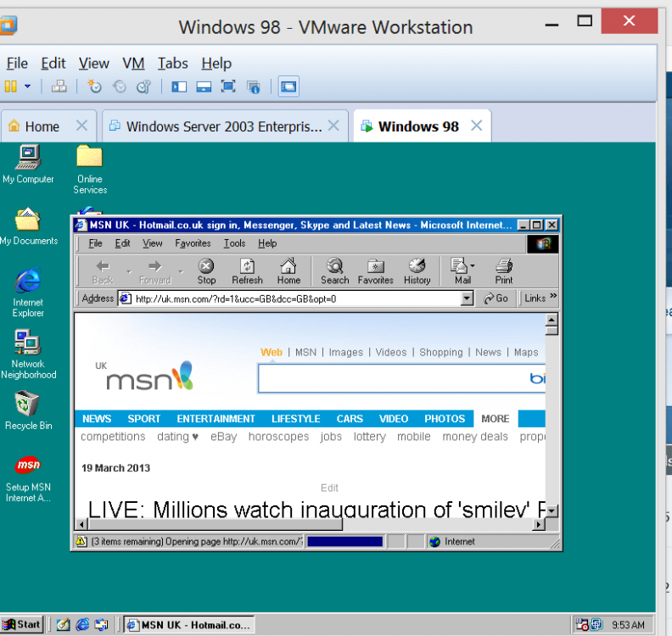Image resolution: width=672 pixels, height=636 pixels.
Task: Select My Documents desktop icon
Action: pyautogui.click(x=28, y=226)
